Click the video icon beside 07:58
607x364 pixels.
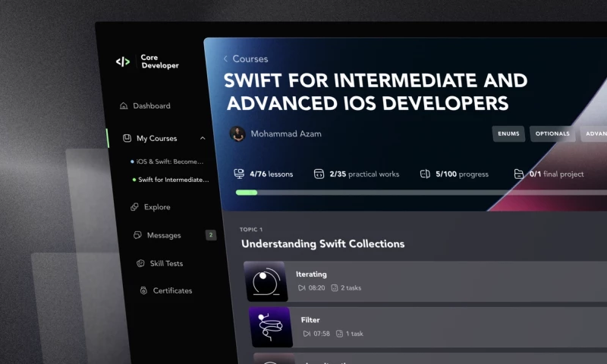(x=307, y=334)
